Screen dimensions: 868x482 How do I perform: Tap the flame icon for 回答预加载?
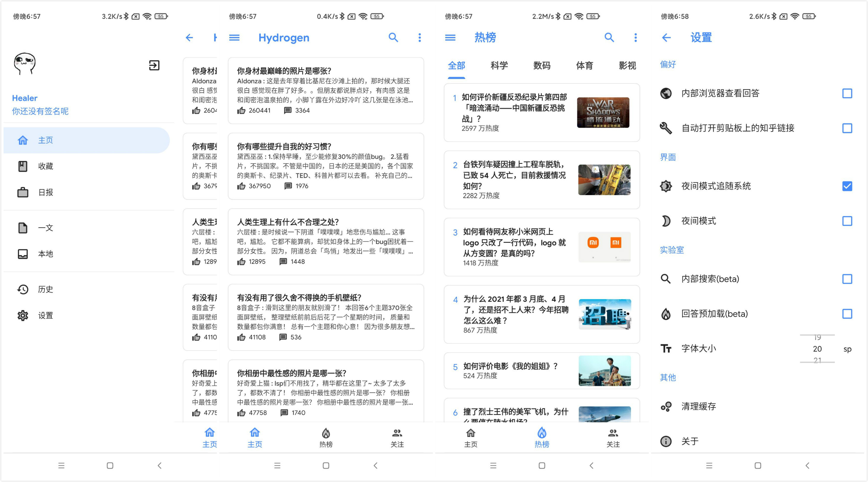pyautogui.click(x=666, y=314)
